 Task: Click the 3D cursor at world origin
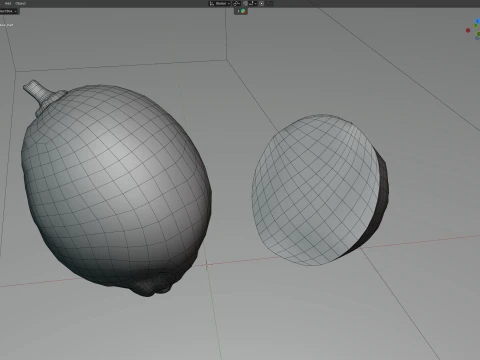[206, 265]
